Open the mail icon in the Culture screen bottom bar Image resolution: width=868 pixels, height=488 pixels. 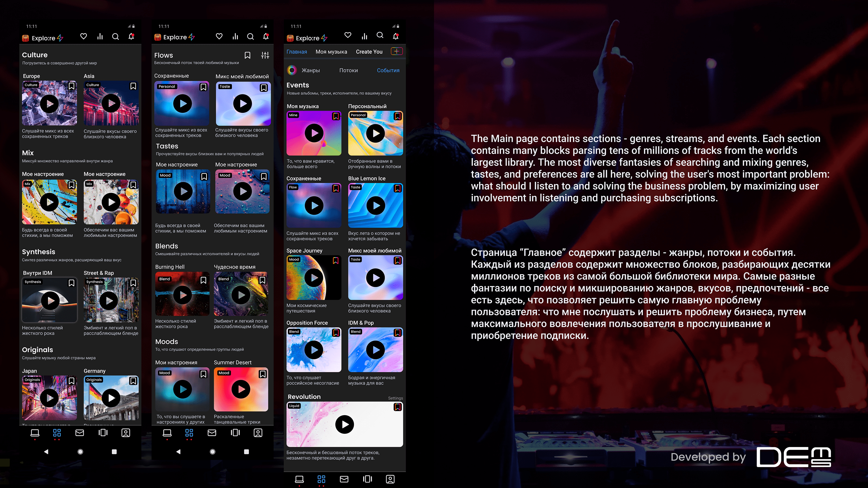tap(80, 433)
